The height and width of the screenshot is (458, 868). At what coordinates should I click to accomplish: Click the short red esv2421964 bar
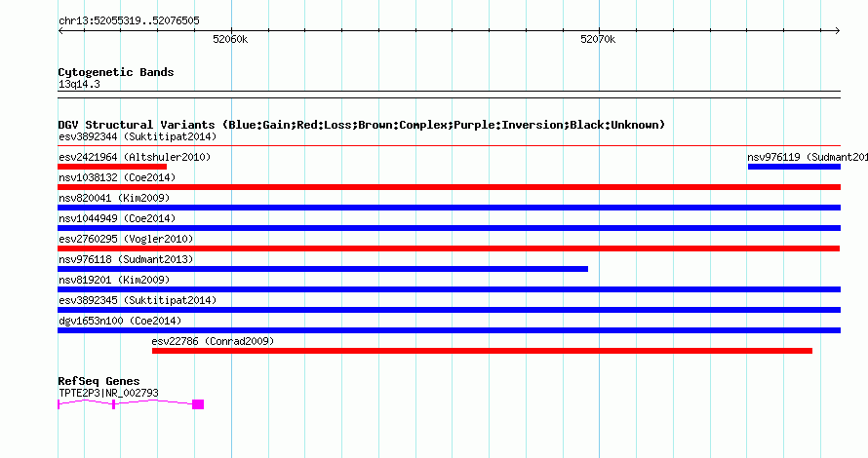click(112, 167)
